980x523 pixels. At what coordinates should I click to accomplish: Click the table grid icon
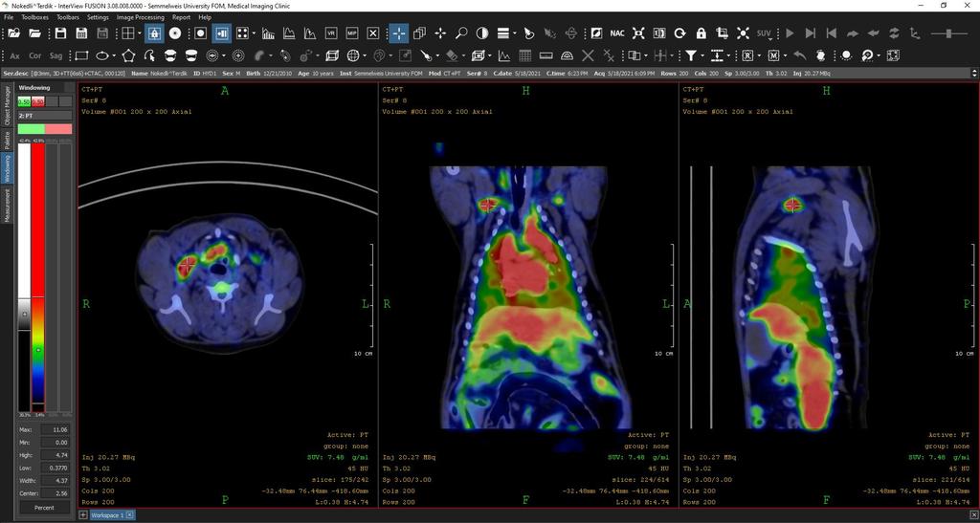pyautogui.click(x=525, y=55)
